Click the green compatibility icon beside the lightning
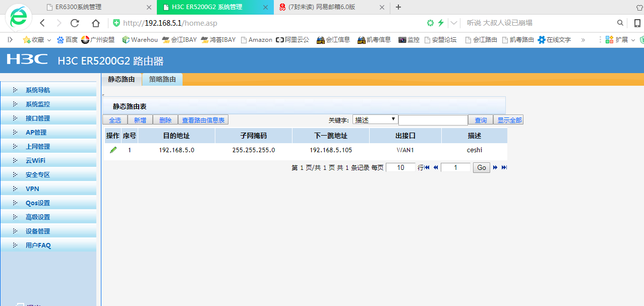Viewport: 644px width, 306px height. (430, 23)
